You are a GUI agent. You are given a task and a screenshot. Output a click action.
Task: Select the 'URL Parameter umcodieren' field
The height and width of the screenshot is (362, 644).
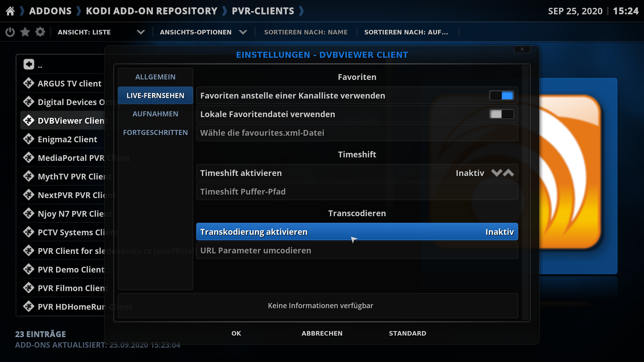[357, 250]
